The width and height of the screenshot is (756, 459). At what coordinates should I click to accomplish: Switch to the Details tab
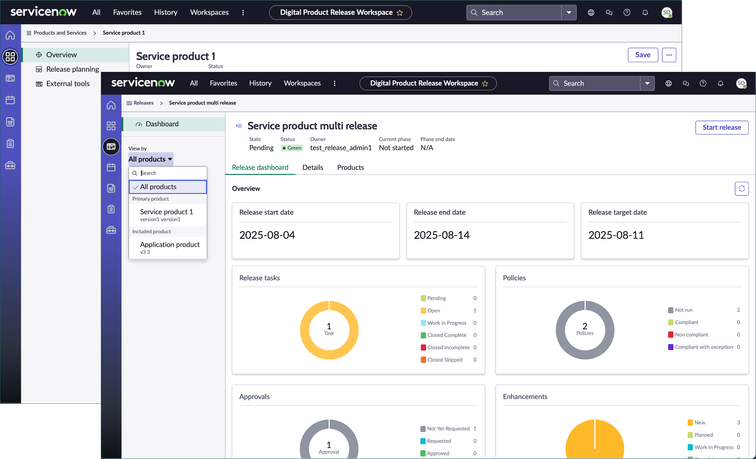[312, 167]
